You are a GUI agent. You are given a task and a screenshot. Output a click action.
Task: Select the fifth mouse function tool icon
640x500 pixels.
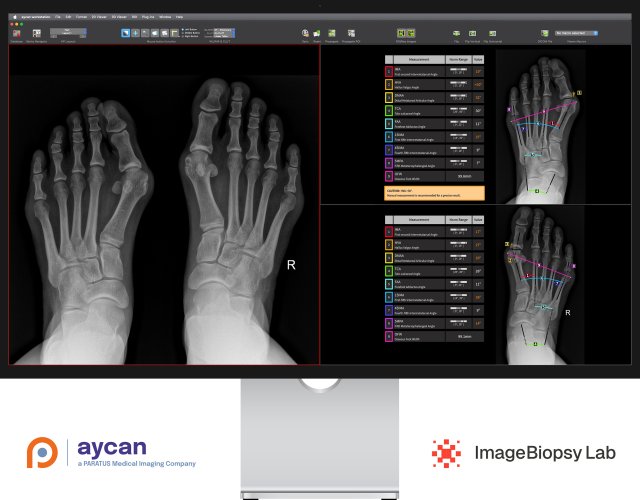coord(164,33)
